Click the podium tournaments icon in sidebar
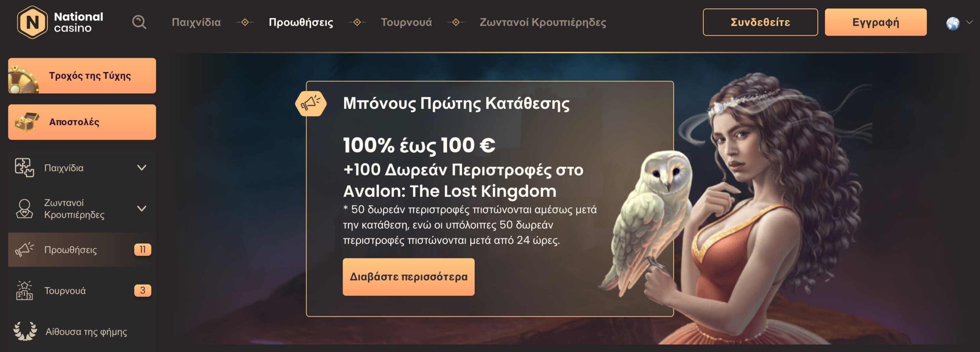The height and width of the screenshot is (352, 980). tap(24, 290)
